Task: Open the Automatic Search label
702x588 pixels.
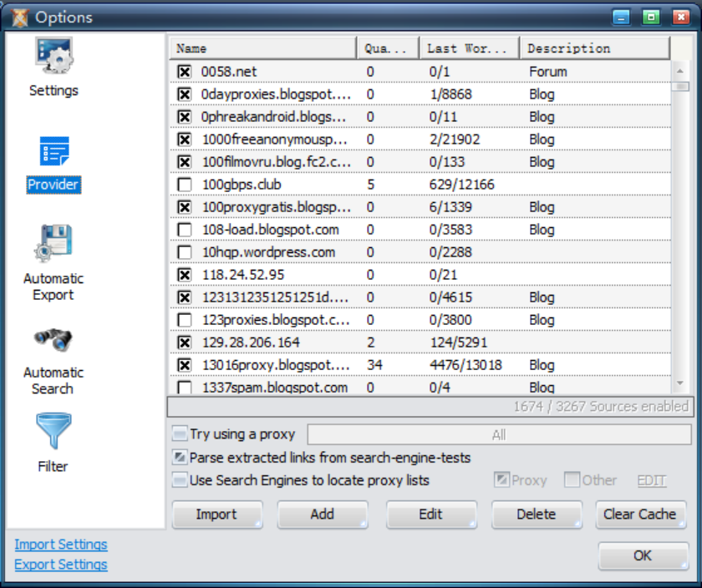Action: (53, 381)
